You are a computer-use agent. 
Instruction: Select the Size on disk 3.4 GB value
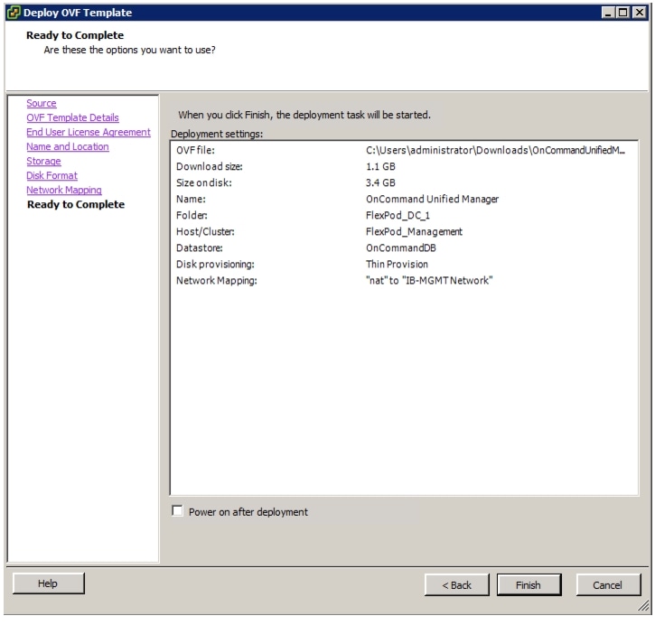[x=380, y=183]
